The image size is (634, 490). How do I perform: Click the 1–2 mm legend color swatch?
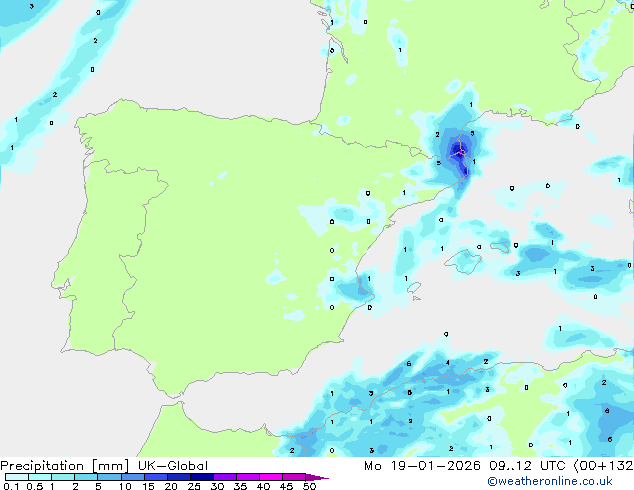click(63, 477)
